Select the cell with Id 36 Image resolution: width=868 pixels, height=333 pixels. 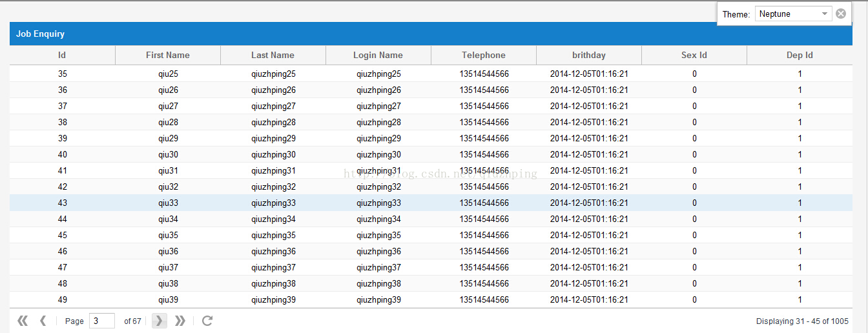[x=62, y=90]
